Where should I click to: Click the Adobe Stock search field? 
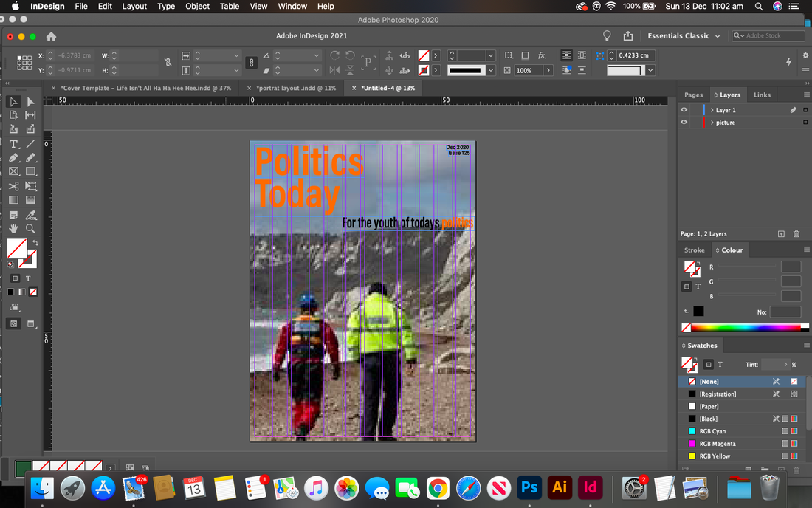tap(768, 35)
